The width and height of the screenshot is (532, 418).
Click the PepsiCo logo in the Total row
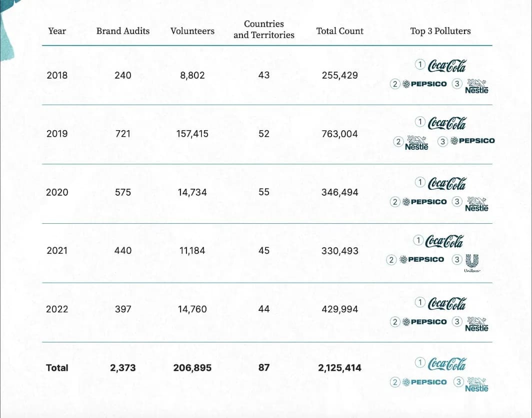pos(424,382)
